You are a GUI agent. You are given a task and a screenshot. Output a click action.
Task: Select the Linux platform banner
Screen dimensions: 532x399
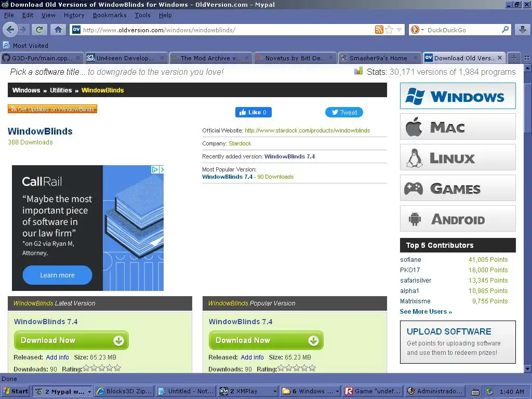tap(458, 157)
